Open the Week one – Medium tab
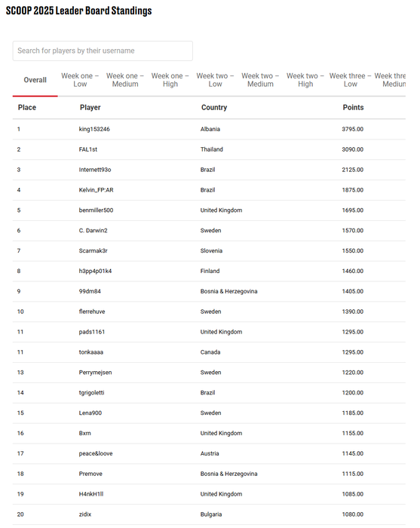 125,80
